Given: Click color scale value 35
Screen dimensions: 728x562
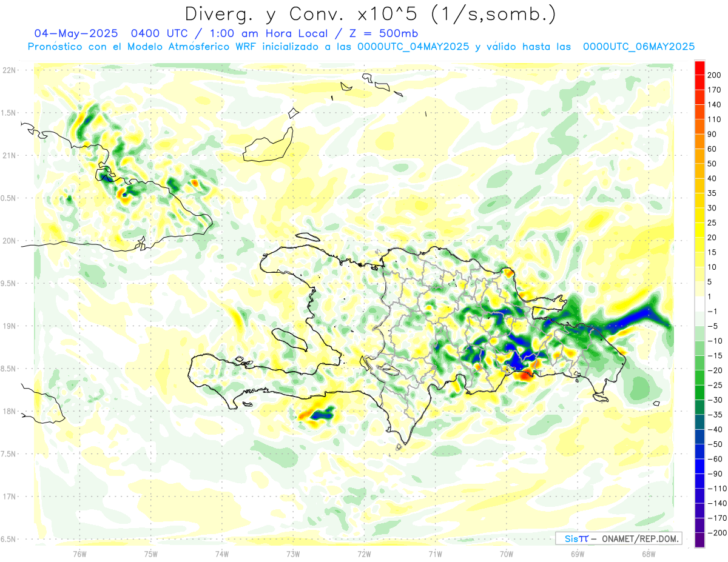Looking at the screenshot, I should point(712,193).
